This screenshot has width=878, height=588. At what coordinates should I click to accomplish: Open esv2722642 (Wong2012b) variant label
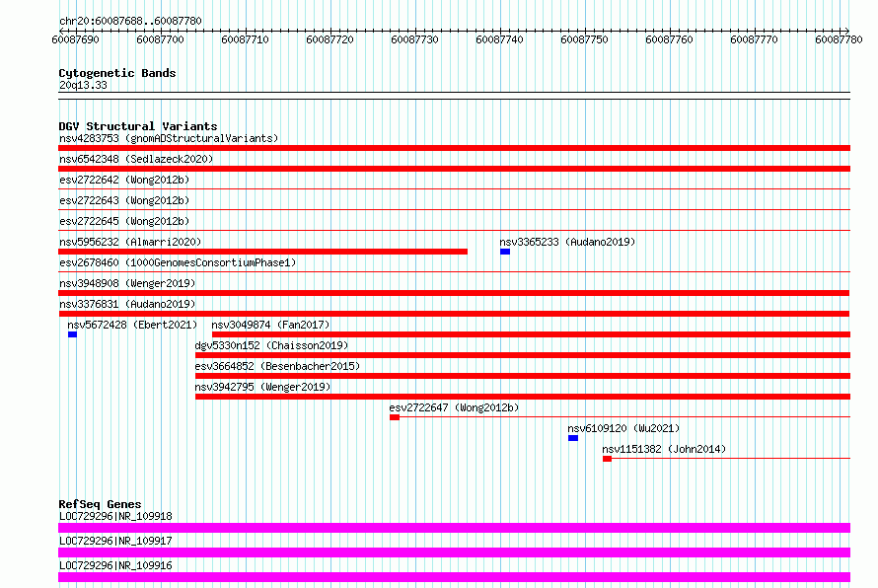124,180
